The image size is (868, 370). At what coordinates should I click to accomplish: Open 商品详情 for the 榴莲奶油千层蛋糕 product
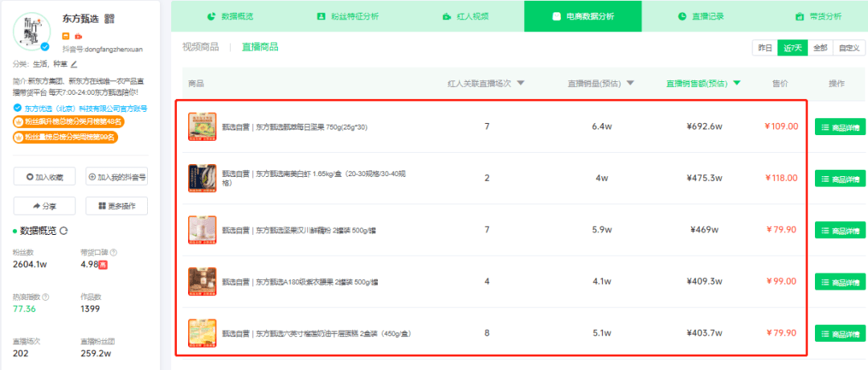coord(840,334)
